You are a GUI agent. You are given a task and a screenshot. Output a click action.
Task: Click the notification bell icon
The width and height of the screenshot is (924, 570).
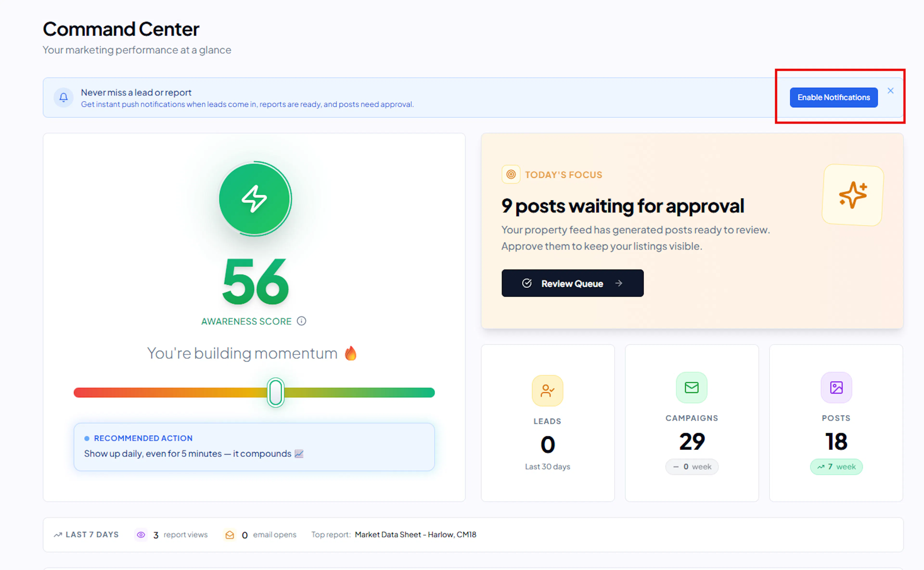(x=63, y=98)
